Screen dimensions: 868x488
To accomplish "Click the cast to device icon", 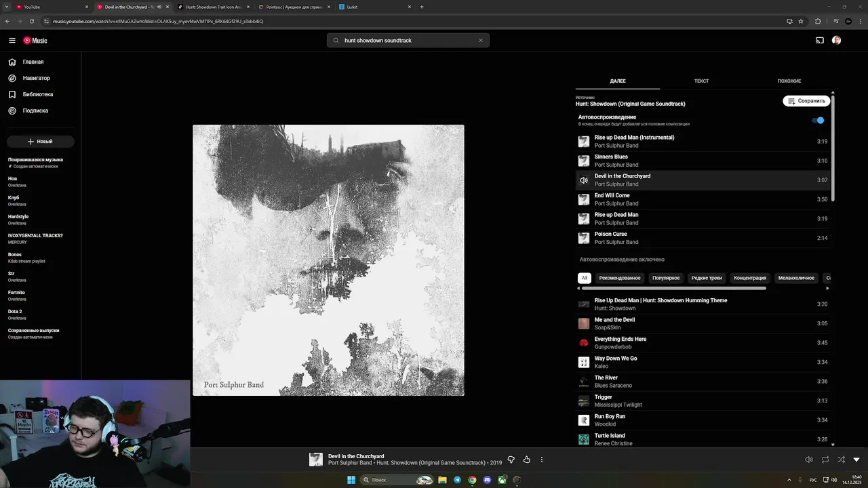I will pos(820,41).
